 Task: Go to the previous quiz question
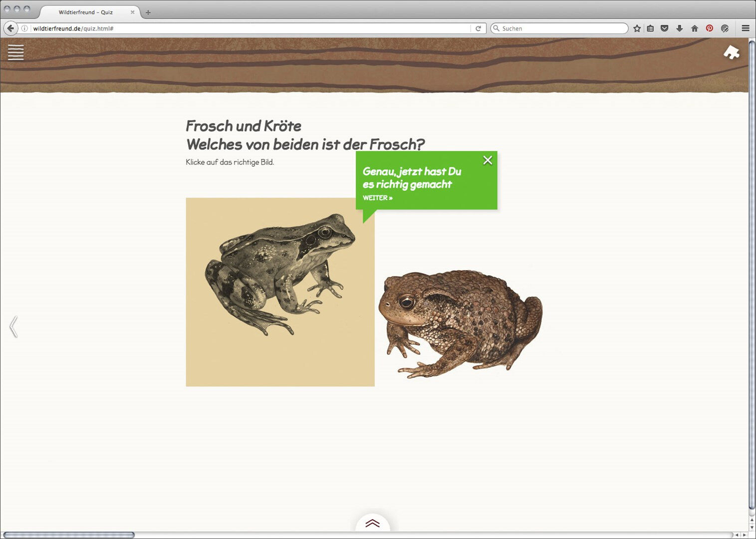[x=13, y=327]
